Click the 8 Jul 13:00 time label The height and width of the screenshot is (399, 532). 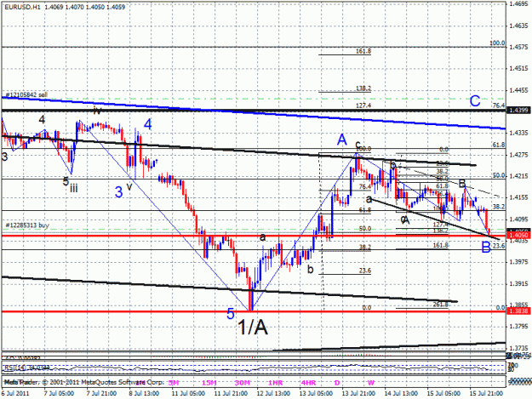tap(144, 394)
